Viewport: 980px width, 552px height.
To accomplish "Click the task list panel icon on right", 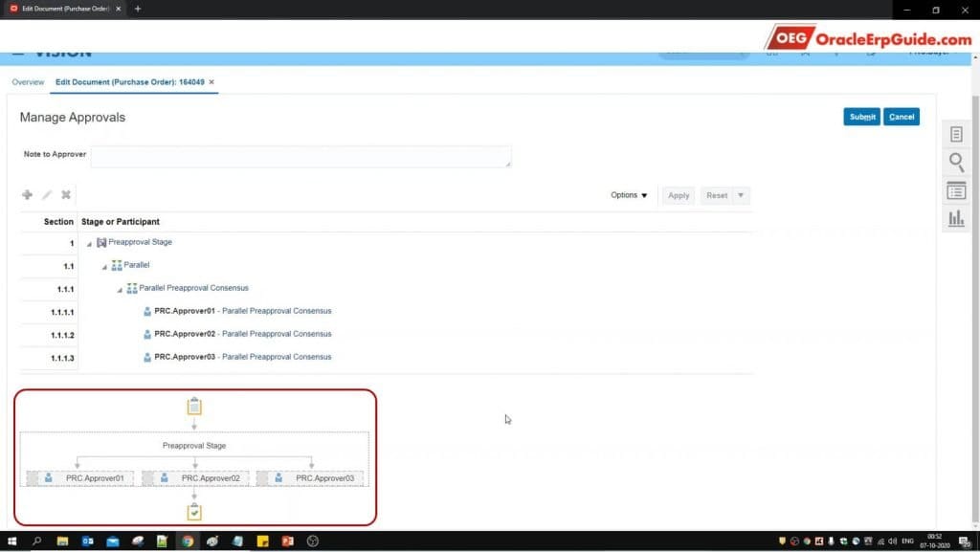I will pyautogui.click(x=956, y=190).
